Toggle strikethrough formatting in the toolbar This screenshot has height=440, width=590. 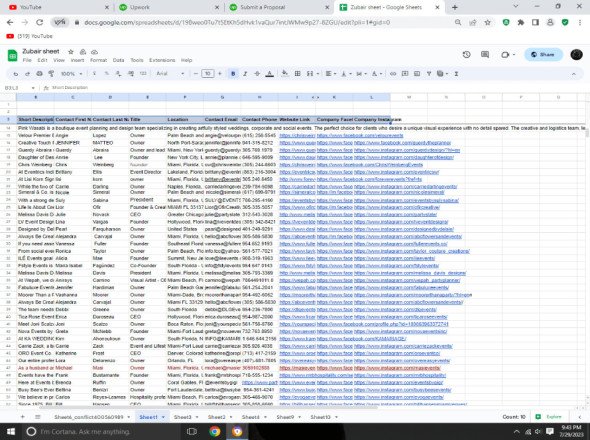coord(257,74)
